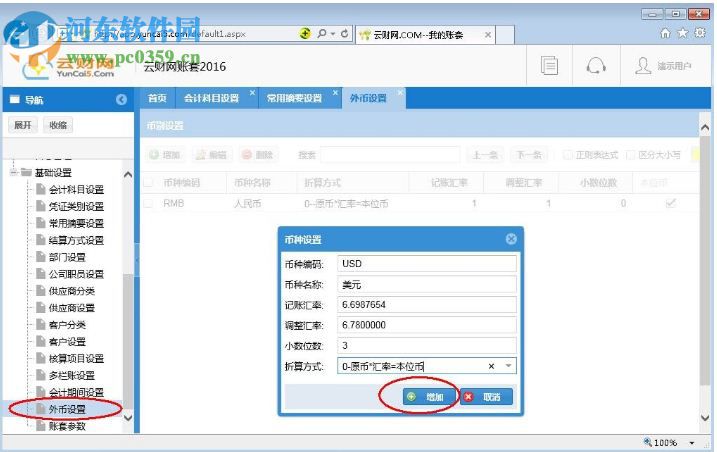Click the 小数位数 field containing 3
Screen dimensions: 717x452
(427, 345)
